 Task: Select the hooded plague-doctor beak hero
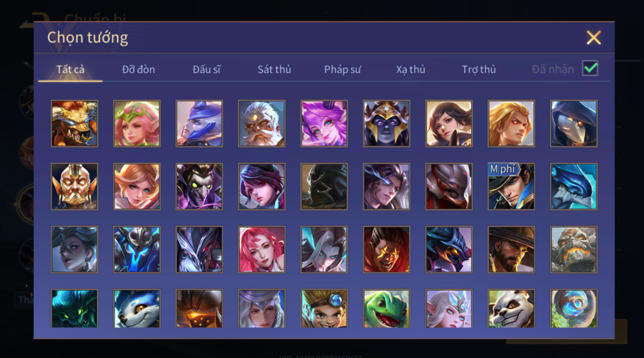click(574, 124)
